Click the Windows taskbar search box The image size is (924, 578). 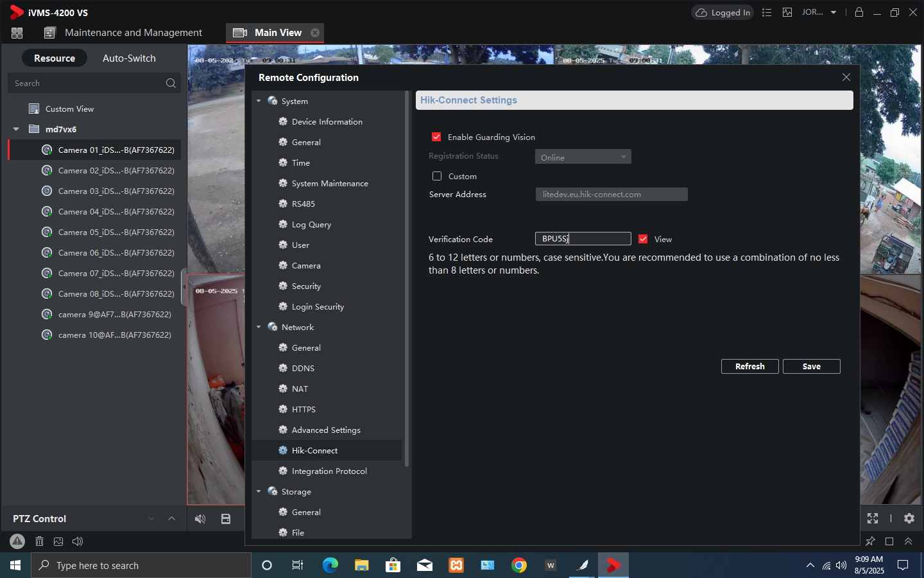141,565
